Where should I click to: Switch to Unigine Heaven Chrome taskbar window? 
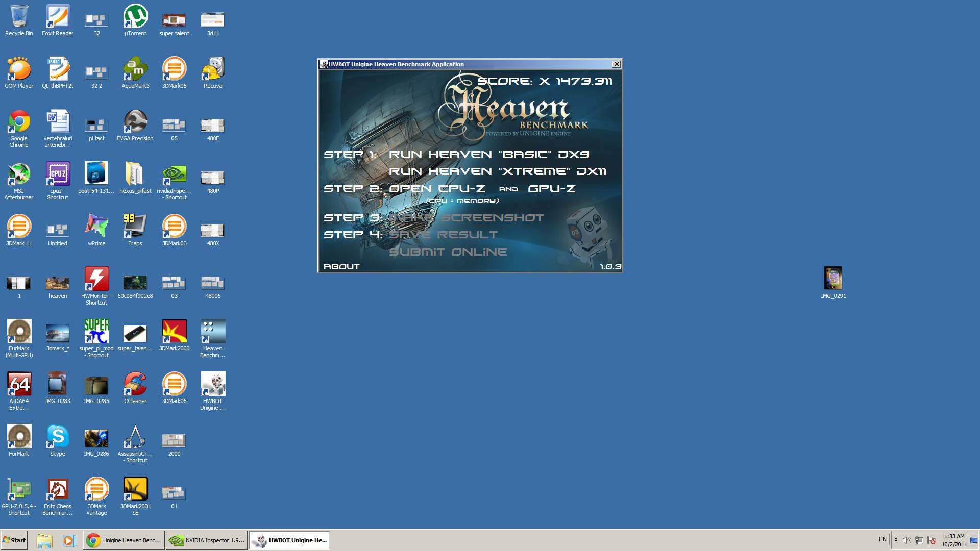(124, 540)
